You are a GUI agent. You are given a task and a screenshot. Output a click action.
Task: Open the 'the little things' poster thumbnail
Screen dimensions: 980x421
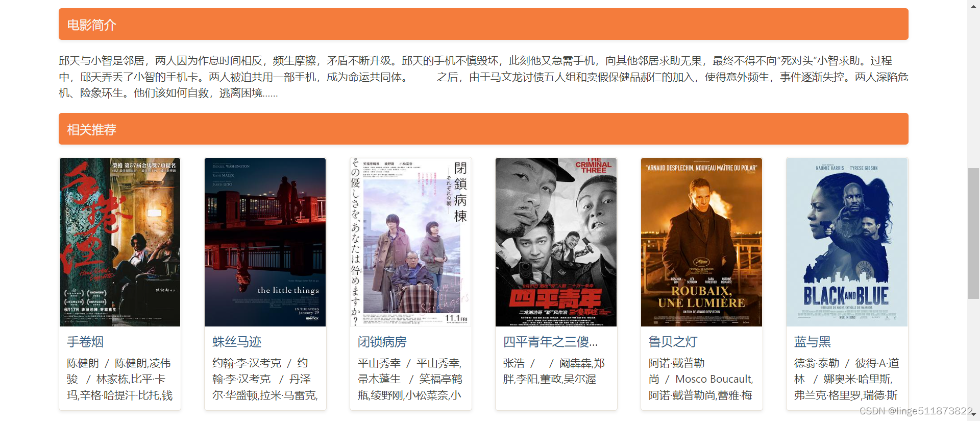(265, 242)
